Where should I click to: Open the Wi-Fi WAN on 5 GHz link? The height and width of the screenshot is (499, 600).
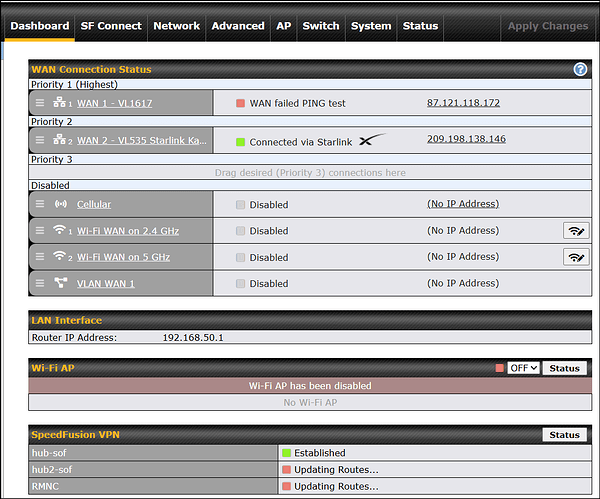[123, 257]
